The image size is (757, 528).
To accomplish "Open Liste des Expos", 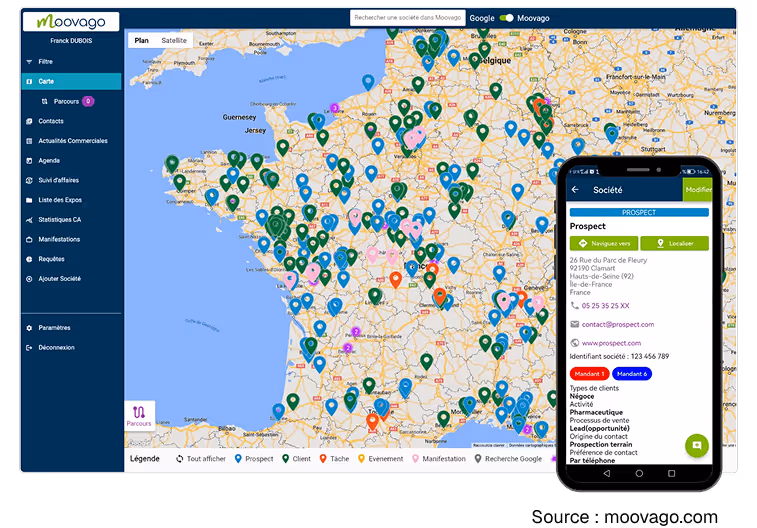I will (60, 200).
